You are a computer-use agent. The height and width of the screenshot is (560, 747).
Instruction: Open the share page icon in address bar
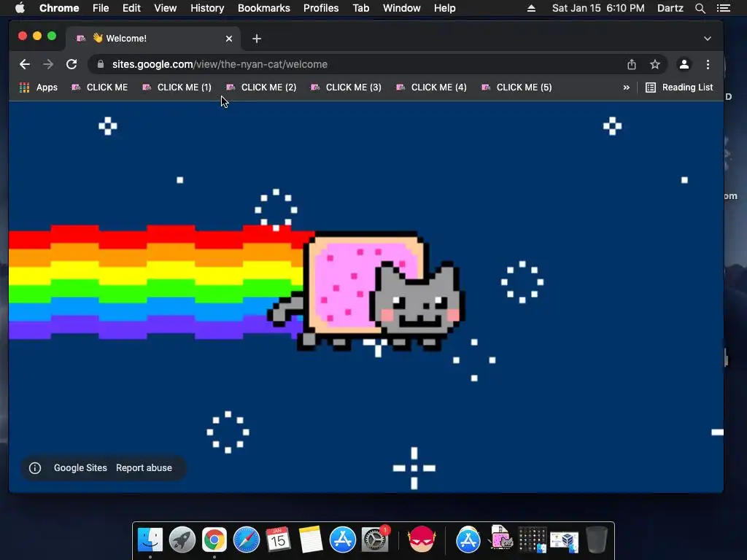click(632, 64)
